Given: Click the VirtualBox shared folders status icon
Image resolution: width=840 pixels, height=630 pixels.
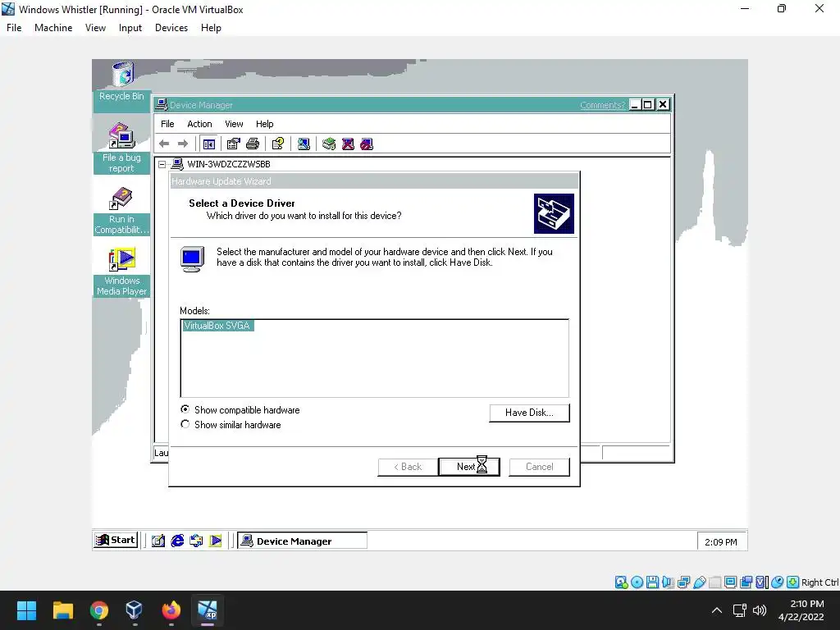Looking at the screenshot, I should (714, 582).
